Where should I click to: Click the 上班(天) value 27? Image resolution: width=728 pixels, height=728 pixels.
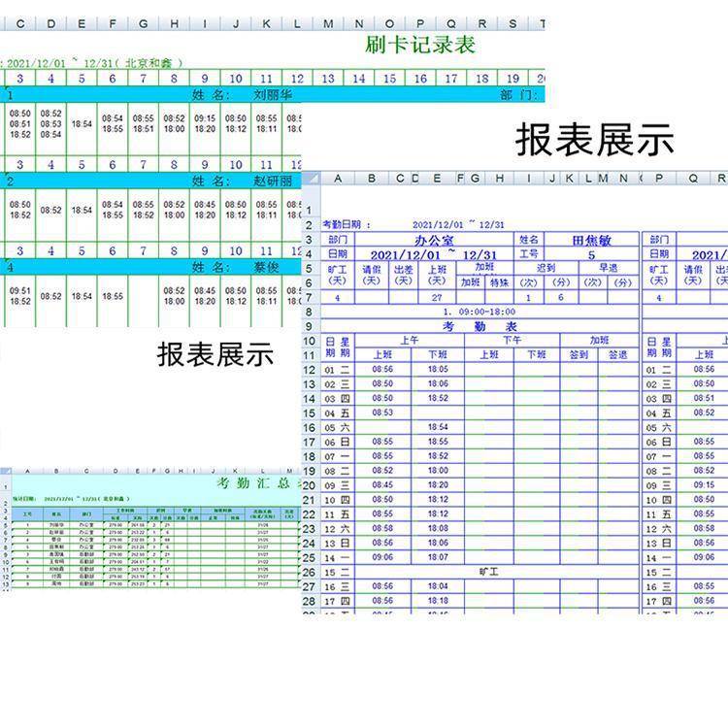pos(437,298)
